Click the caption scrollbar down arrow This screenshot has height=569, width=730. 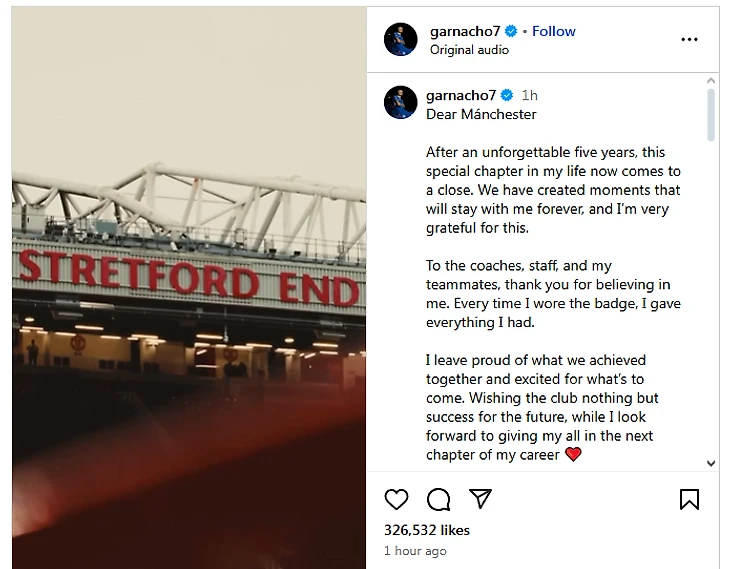711,463
